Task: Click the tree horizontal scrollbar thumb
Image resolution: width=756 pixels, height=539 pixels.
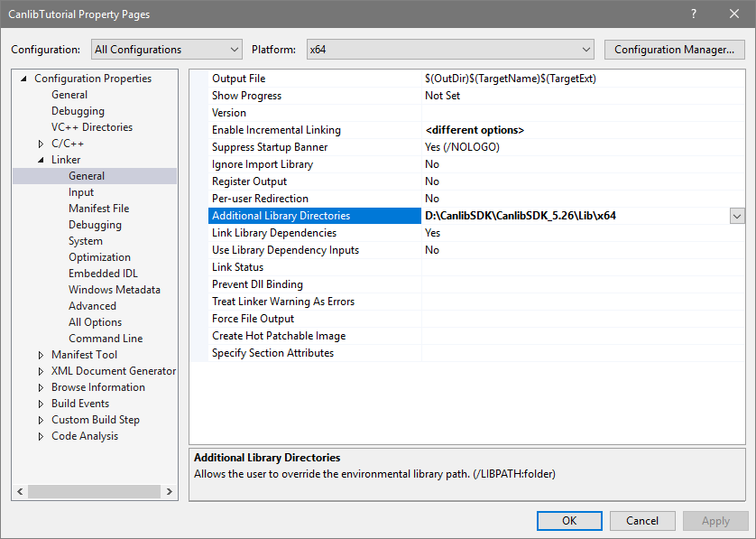Action: coord(94,492)
